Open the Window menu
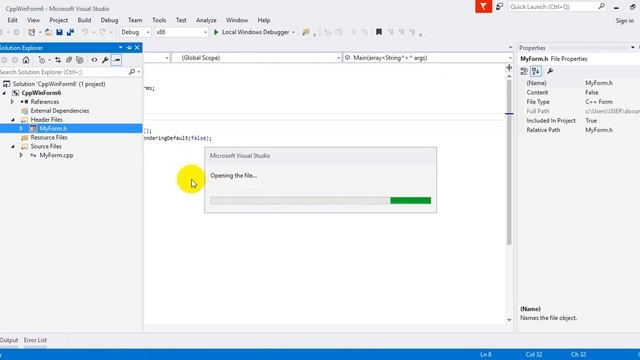This screenshot has width=640, height=360. [237, 20]
